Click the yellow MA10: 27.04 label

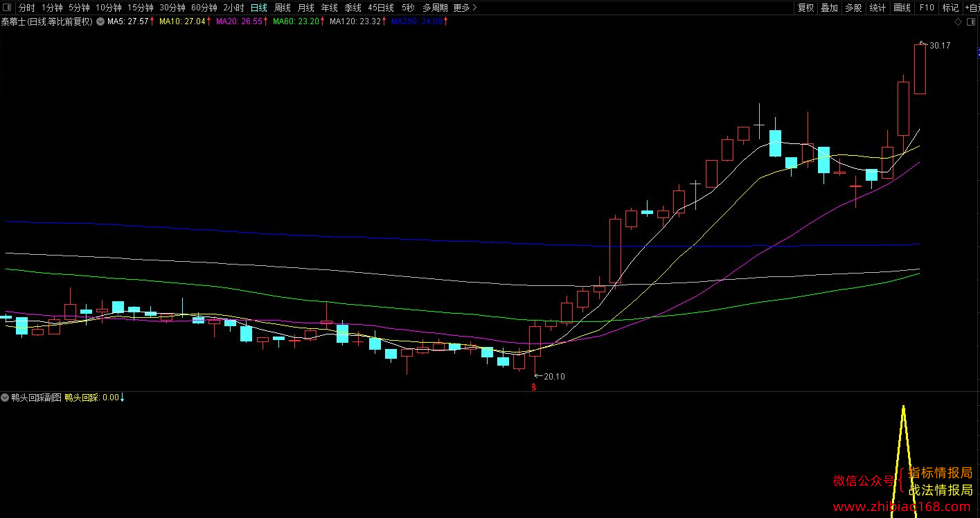point(182,21)
